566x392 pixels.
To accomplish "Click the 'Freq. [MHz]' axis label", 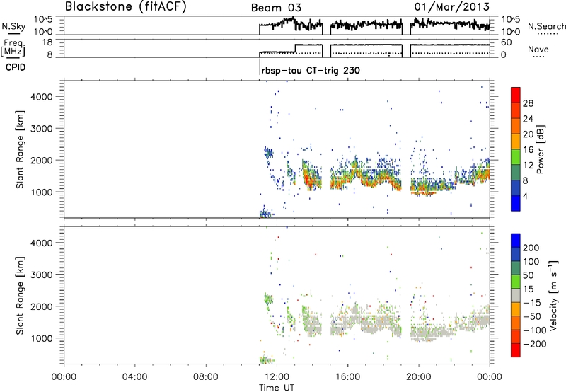I will tap(13, 47).
